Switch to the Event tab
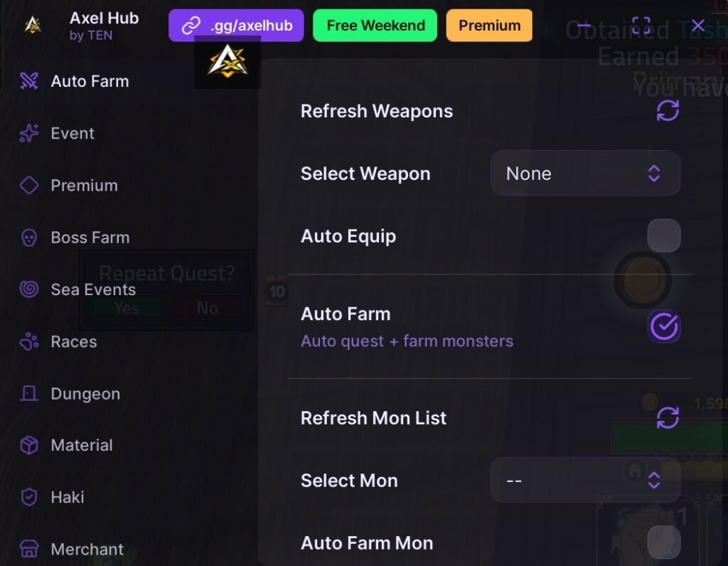Image resolution: width=728 pixels, height=566 pixels. [73, 133]
